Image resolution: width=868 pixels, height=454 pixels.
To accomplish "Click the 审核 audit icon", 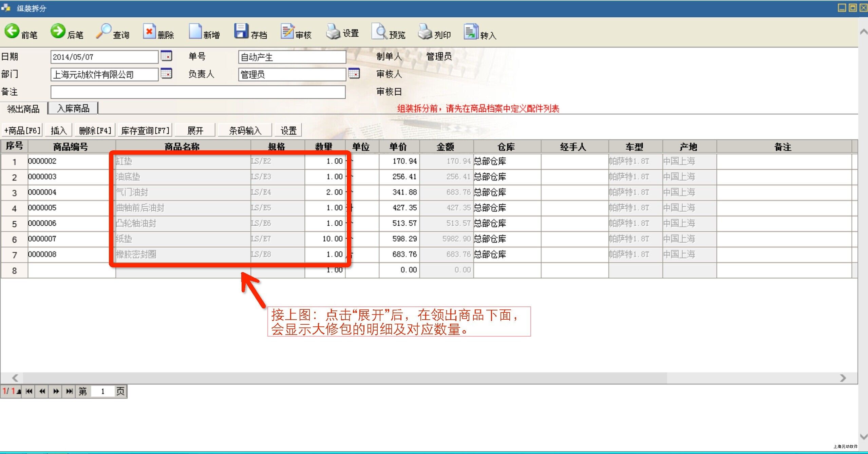I will pos(287,32).
